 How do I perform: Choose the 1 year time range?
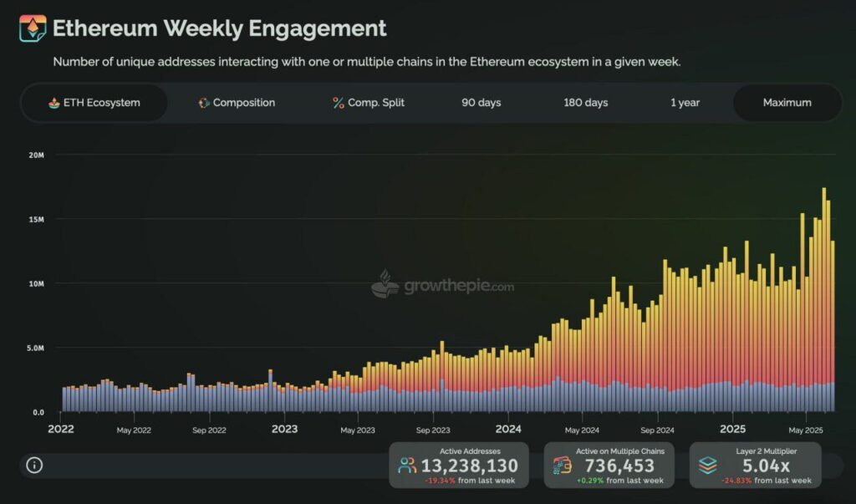point(685,103)
